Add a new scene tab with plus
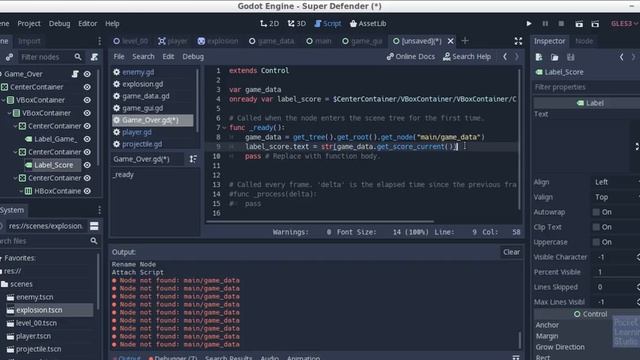640x360 pixels. click(465, 41)
